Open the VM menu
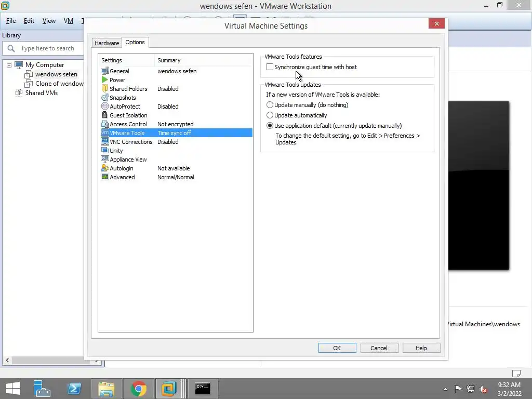Image resolution: width=532 pixels, height=399 pixels. click(x=69, y=21)
